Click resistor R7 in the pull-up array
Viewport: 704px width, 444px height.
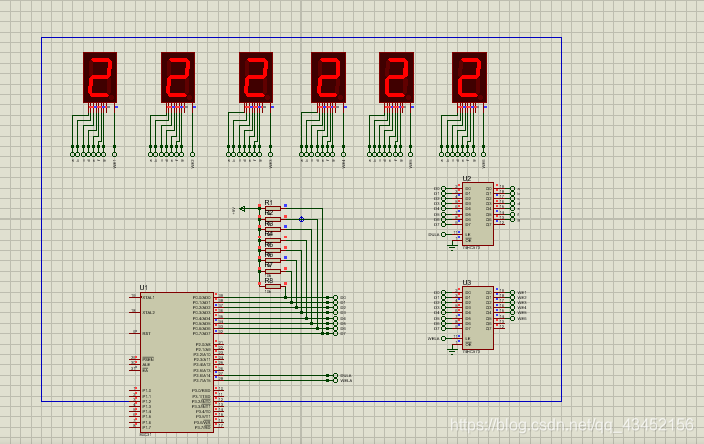[273, 271]
